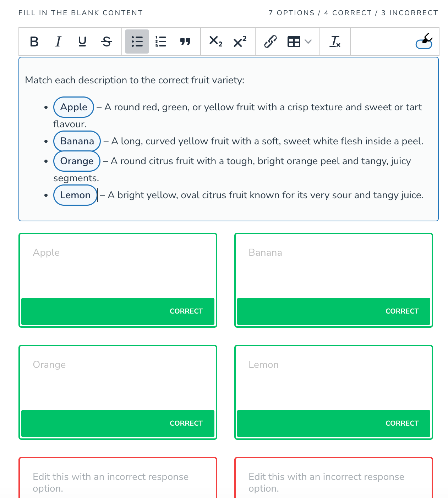Click the text 'A long, curved yellow fruit'

click(170, 141)
